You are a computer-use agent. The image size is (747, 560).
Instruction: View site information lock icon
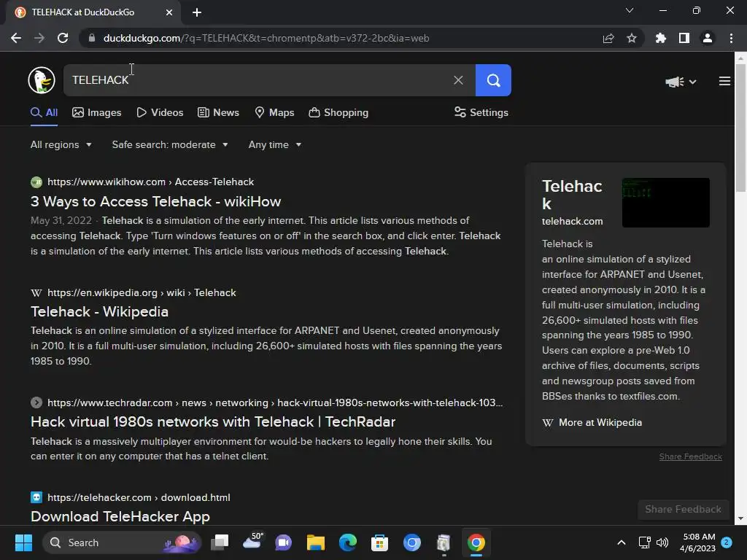tap(92, 38)
